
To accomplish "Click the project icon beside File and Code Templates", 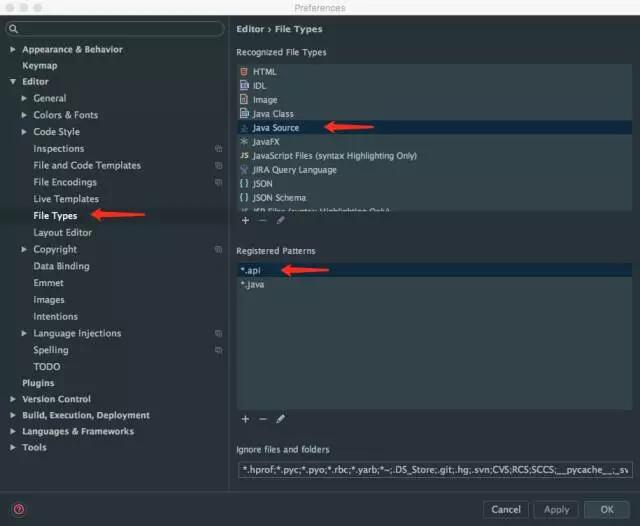I will point(219,165).
